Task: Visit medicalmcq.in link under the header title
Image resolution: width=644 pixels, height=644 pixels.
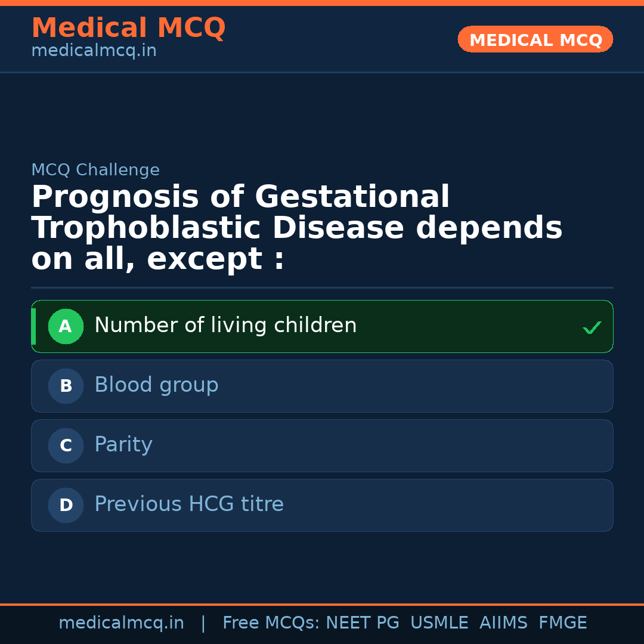Action: pos(94,51)
